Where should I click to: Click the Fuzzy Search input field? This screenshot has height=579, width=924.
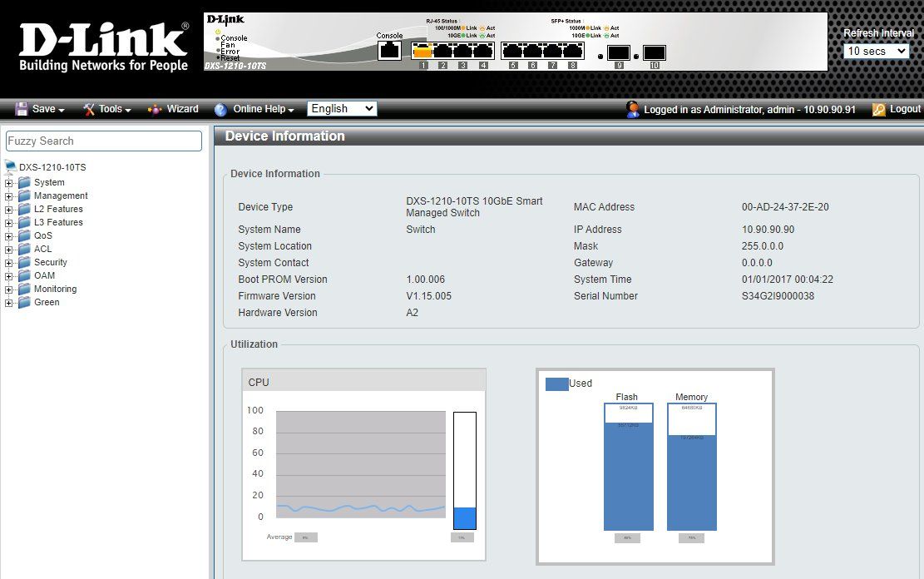pos(104,141)
